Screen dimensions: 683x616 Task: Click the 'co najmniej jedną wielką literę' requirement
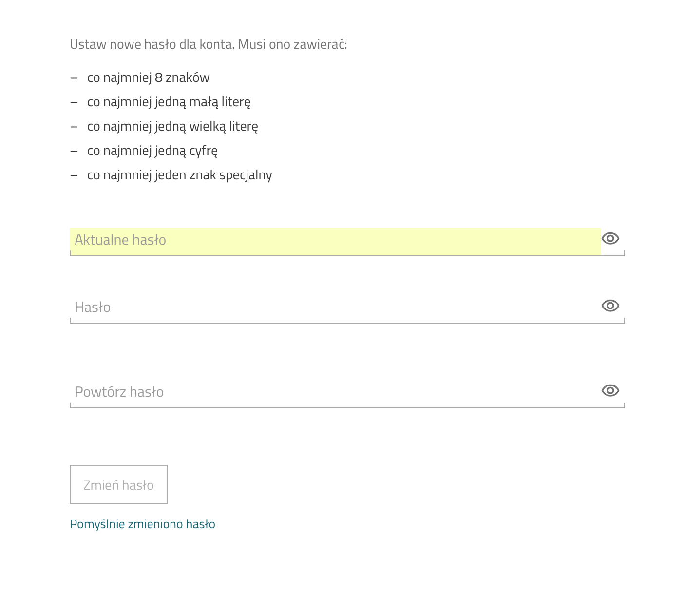[172, 126]
